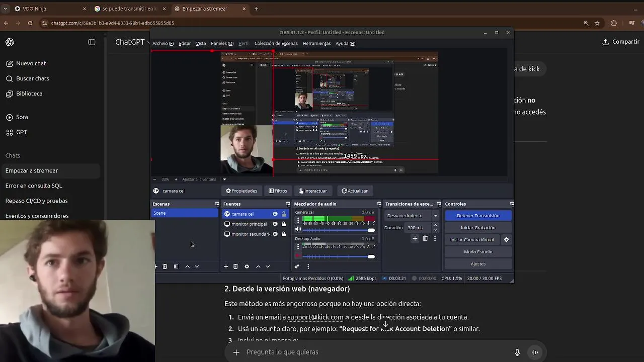This screenshot has width=644, height=362.
Task: Move source down in Fuentes panel
Action: click(x=268, y=266)
